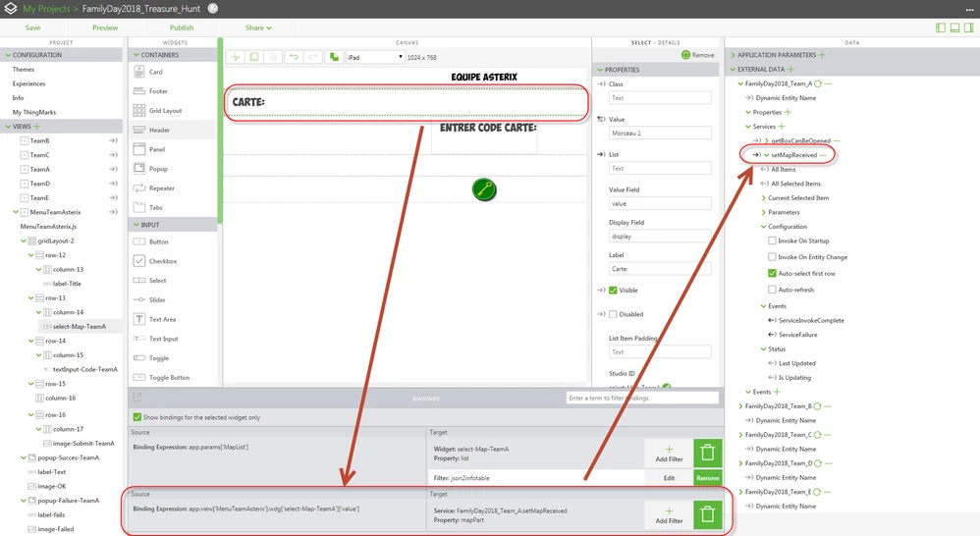Click Preview in the top menu

click(x=105, y=27)
